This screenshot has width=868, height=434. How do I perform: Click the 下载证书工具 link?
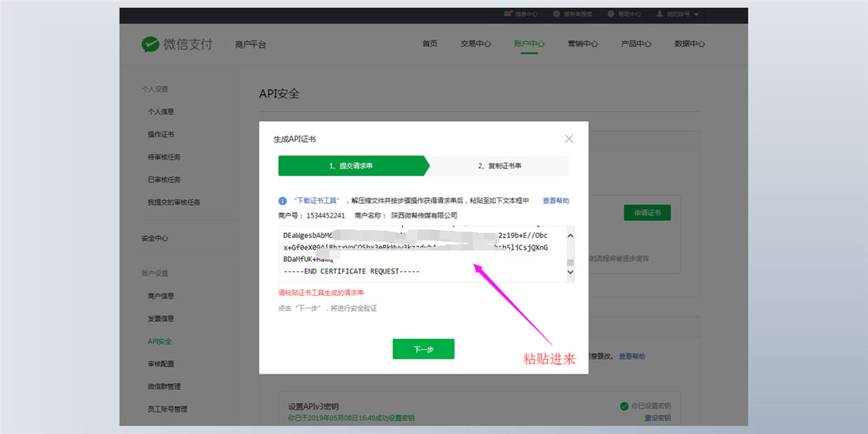coord(315,201)
